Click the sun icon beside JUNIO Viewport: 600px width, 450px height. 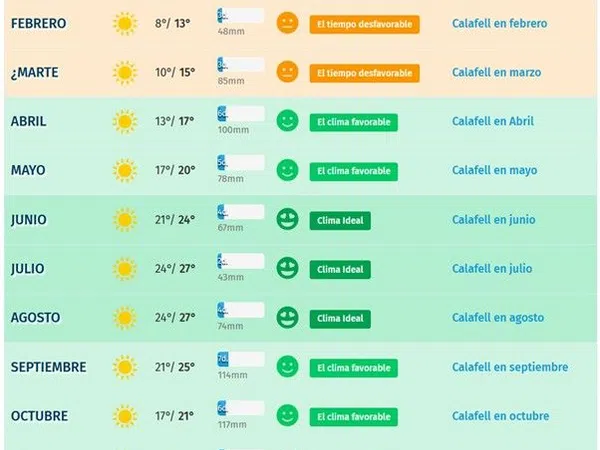[124, 219]
